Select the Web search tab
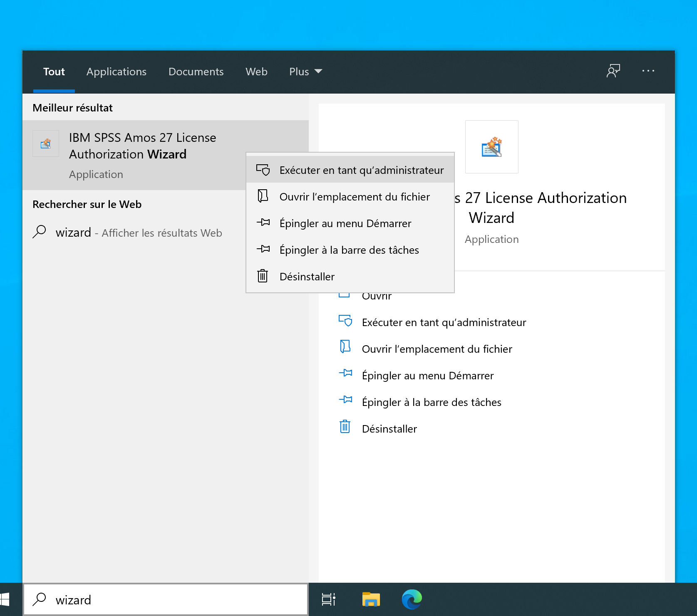Viewport: 697px width, 616px height. (256, 72)
